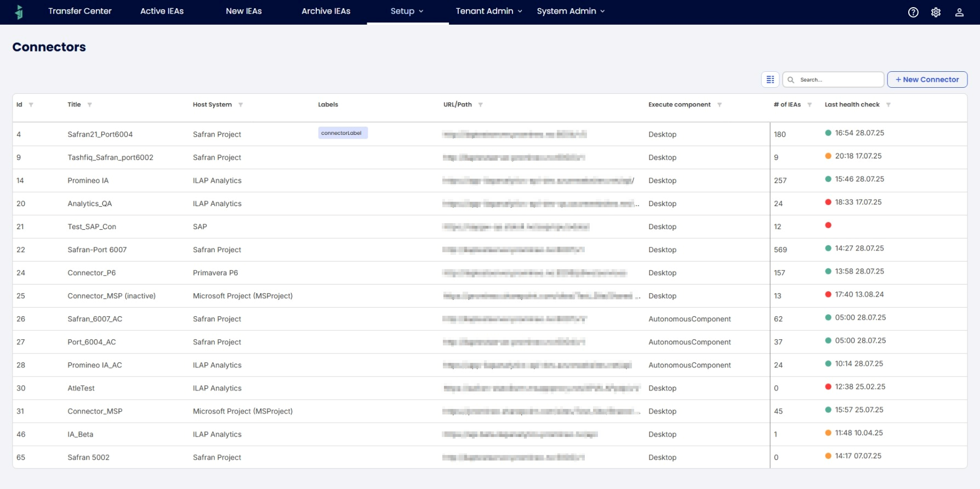Click red health dot for Connector_MSP (inactive)

point(828,294)
